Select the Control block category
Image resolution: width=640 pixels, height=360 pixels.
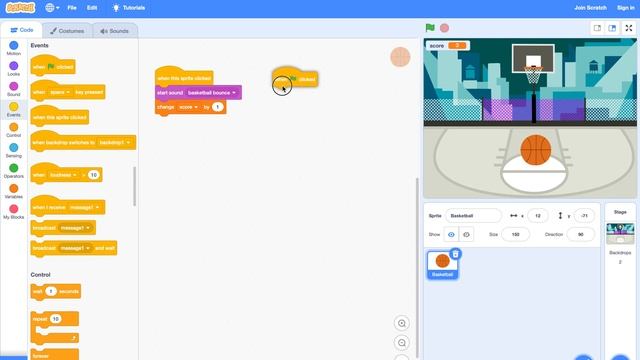pyautogui.click(x=13, y=130)
